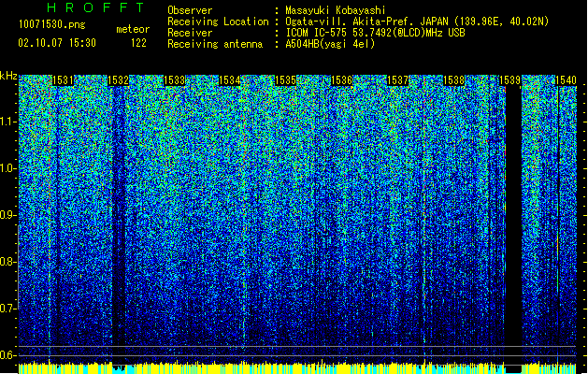The height and width of the screenshot is (374, 588).
Task: Click the 0.9 frequency axis label
Action: point(7,215)
